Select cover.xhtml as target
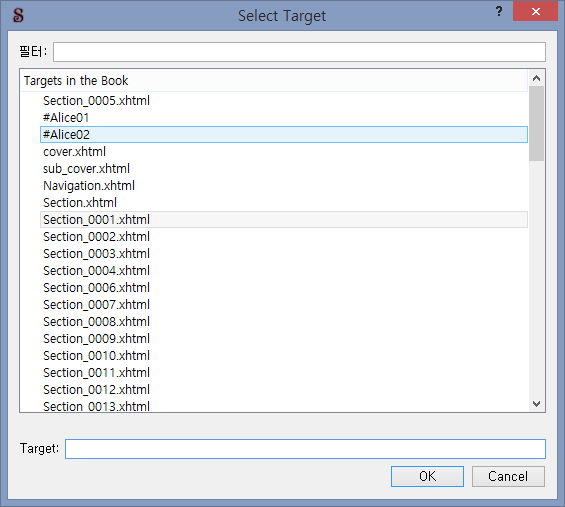Viewport: 565px width, 507px height. (x=284, y=152)
